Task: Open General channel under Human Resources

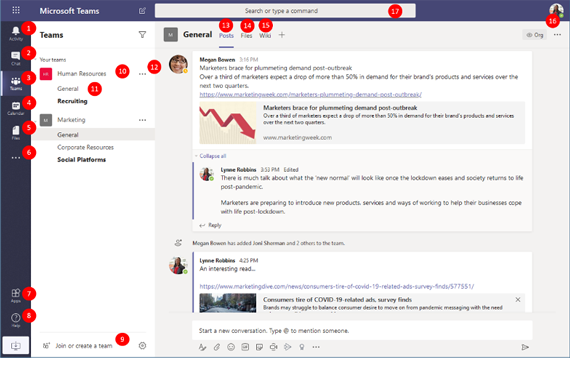Action: point(68,89)
